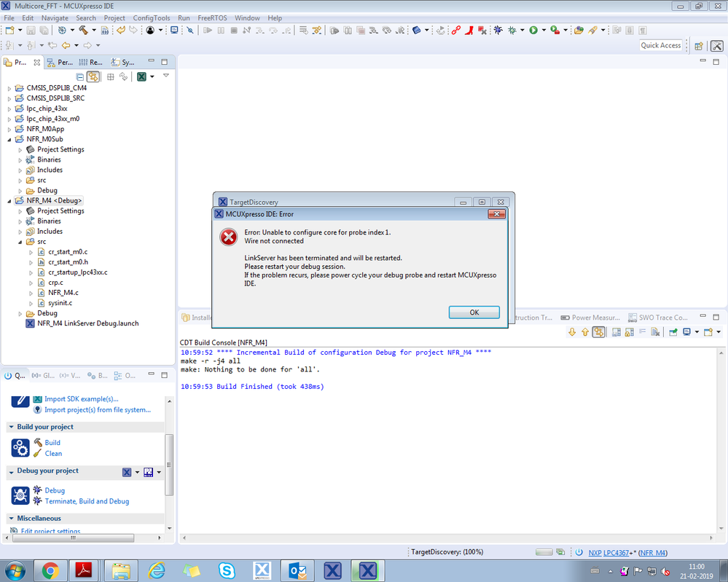
Task: Click the Quick Access field
Action: (x=660, y=45)
